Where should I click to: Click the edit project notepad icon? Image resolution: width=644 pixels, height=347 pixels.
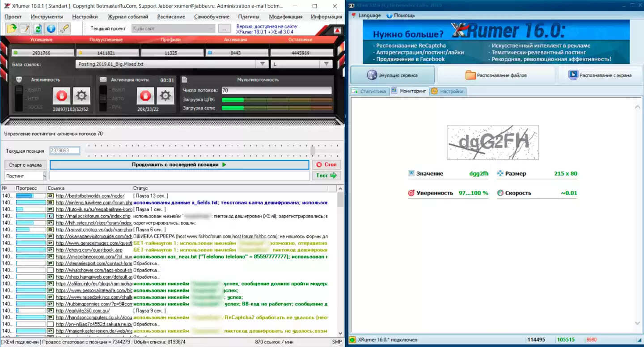[25, 29]
